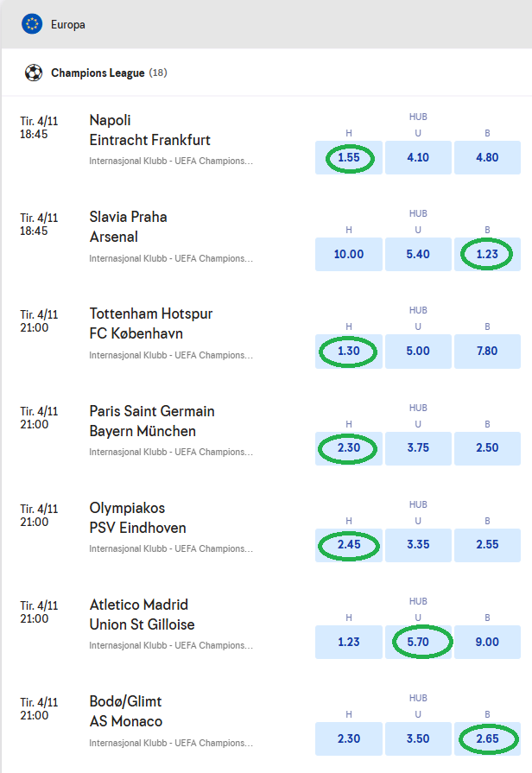Toggle Tottenham home win odds 1.30
This screenshot has width=532, height=773.
[349, 352]
